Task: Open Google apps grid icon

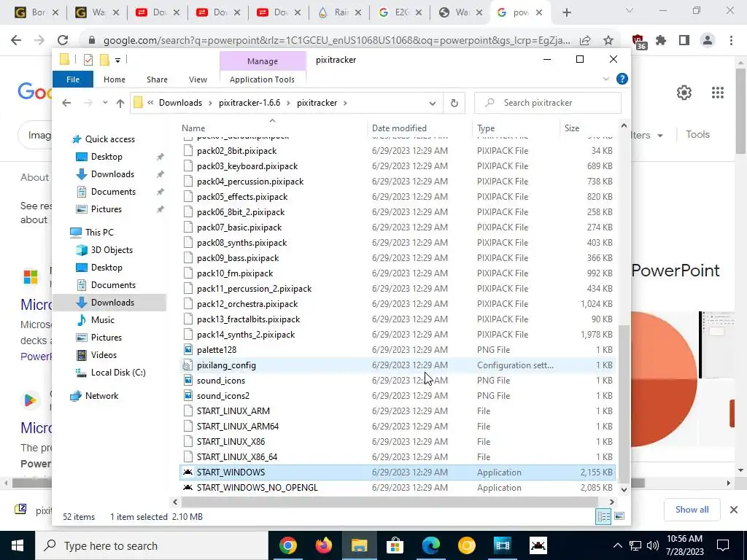Action: [718, 93]
